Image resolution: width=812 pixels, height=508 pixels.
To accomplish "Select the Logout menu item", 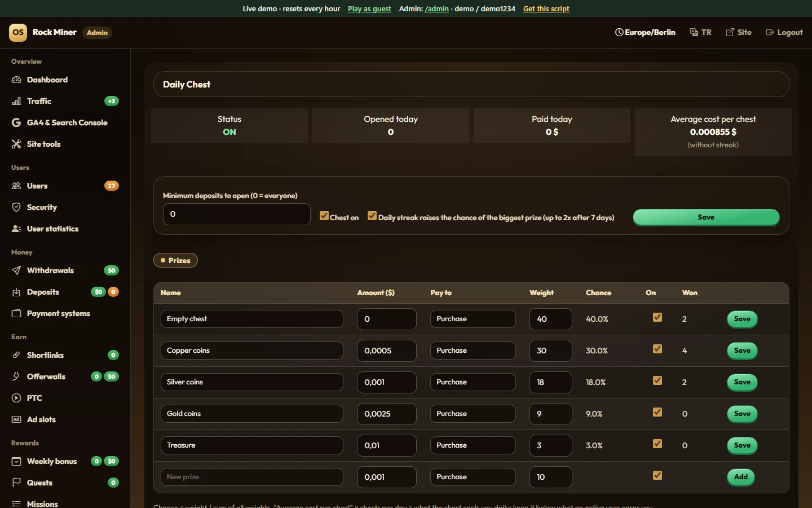I will 784,32.
